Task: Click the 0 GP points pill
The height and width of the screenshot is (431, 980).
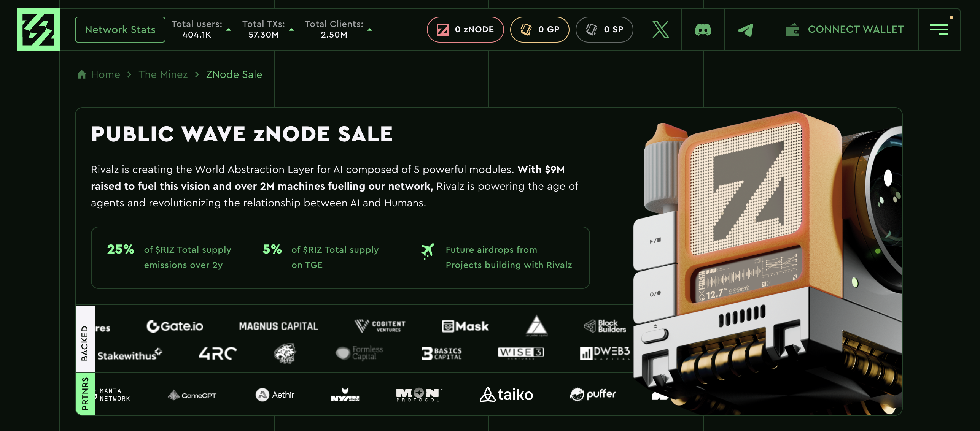Action: point(539,30)
